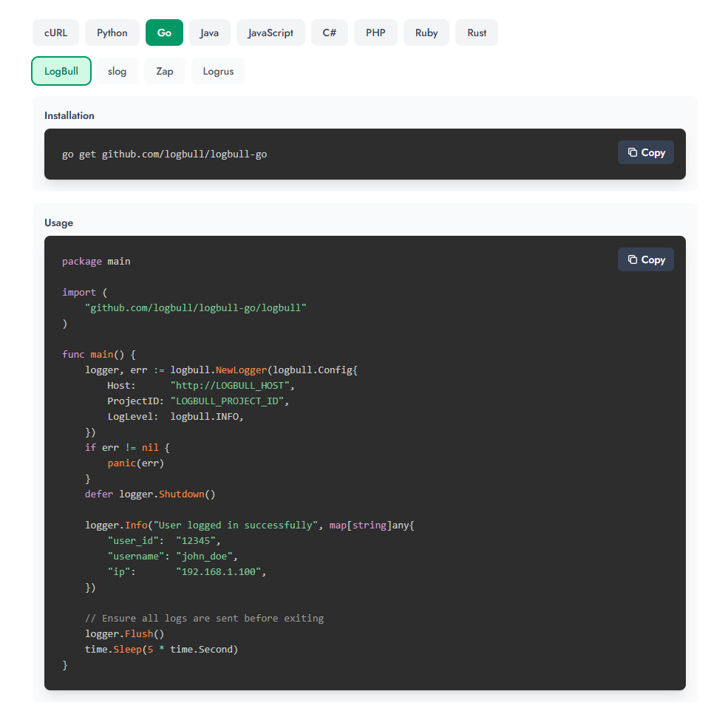Switch to the JavaScript tab

pos(271,33)
